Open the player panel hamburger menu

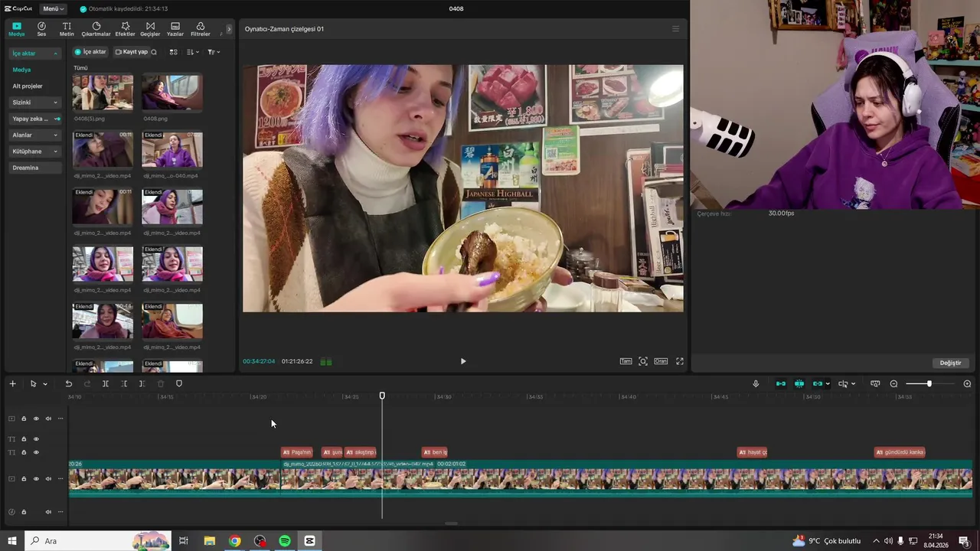(675, 29)
